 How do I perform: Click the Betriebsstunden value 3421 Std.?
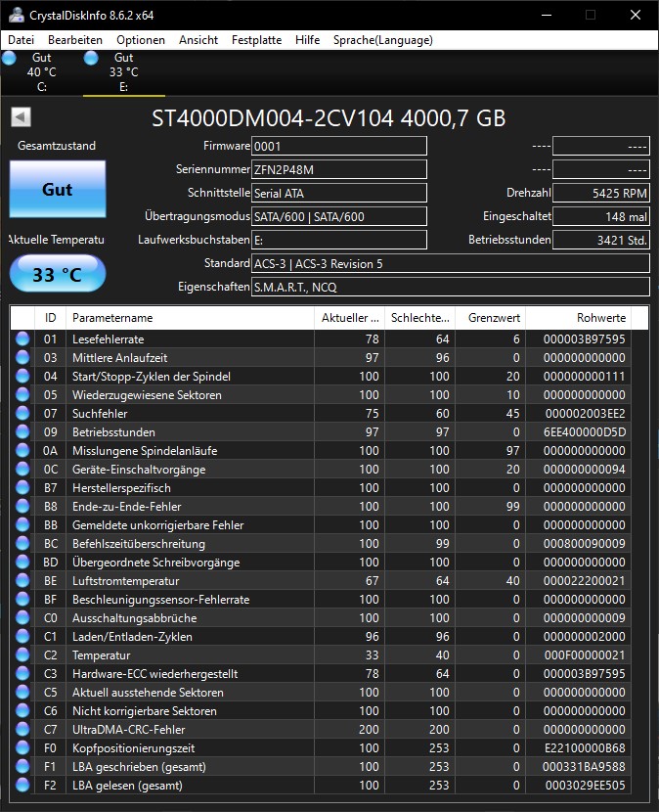click(x=601, y=240)
